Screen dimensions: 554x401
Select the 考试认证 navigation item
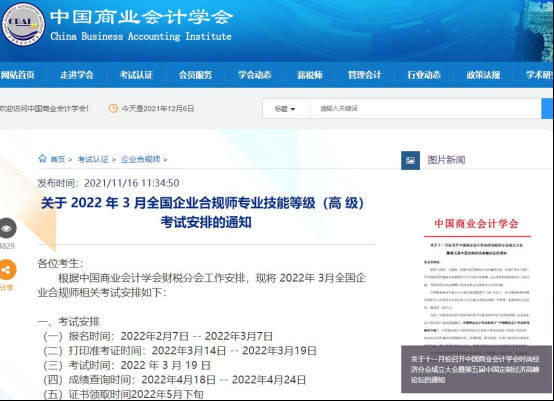click(136, 75)
